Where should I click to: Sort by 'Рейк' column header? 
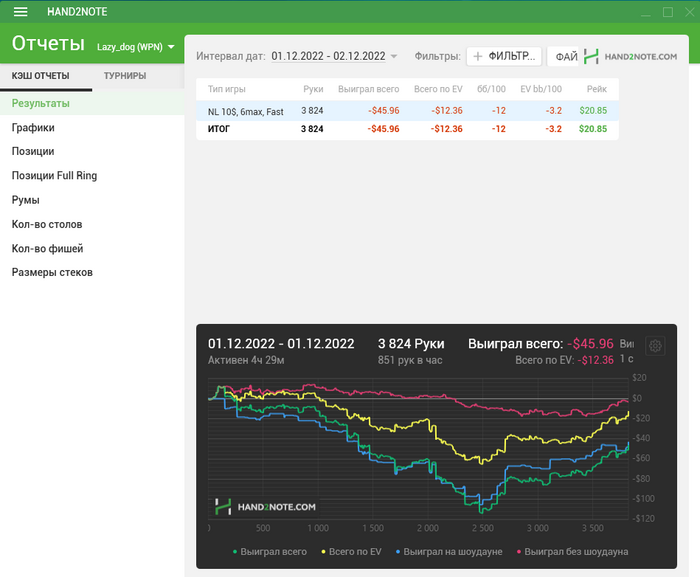coord(596,89)
